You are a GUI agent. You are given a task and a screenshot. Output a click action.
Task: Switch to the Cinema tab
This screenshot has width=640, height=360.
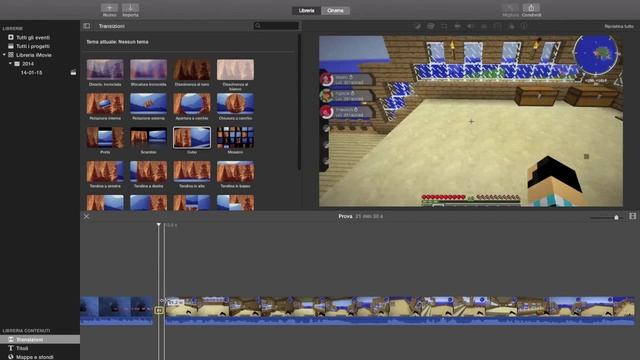[335, 11]
